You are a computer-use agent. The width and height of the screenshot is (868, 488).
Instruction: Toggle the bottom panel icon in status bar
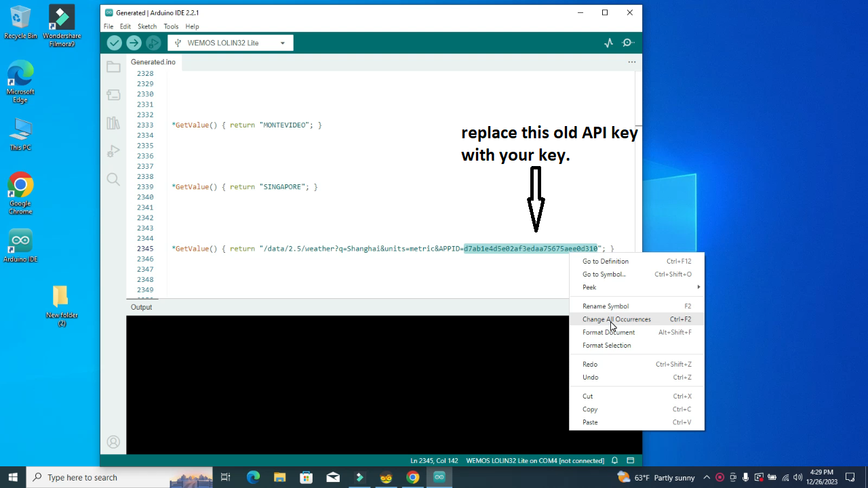pyautogui.click(x=631, y=461)
